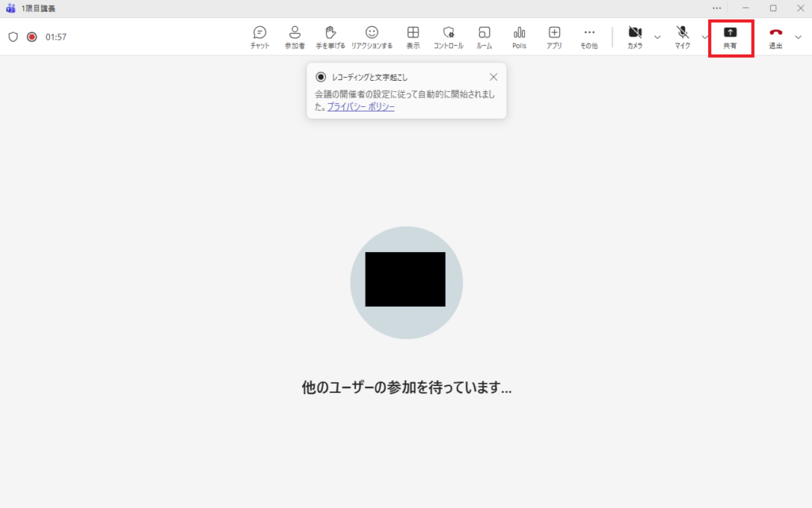The width and height of the screenshot is (812, 508).
Task: Expand the microphone options arrow
Action: click(x=704, y=36)
